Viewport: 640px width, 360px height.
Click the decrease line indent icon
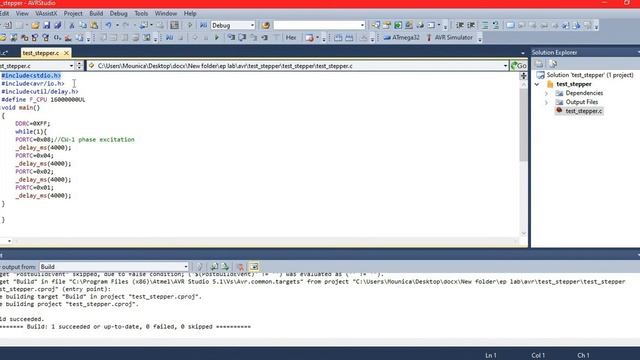coord(460,25)
